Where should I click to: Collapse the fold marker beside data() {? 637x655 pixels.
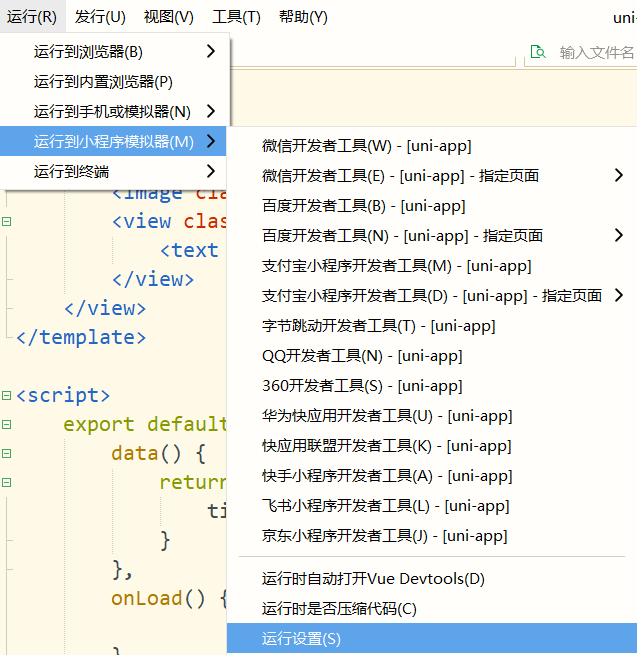6,453
